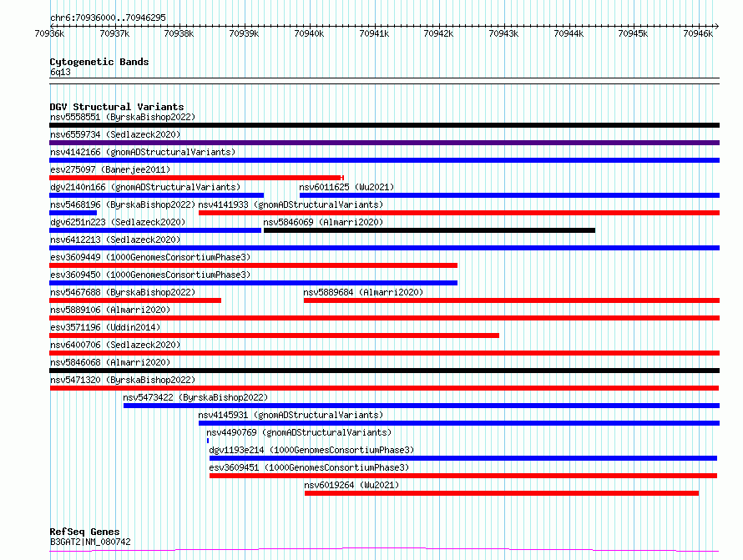Open nsv6400706 (Sedlazeck2020) label
This screenshot has height=560, width=743.
click(x=115, y=345)
